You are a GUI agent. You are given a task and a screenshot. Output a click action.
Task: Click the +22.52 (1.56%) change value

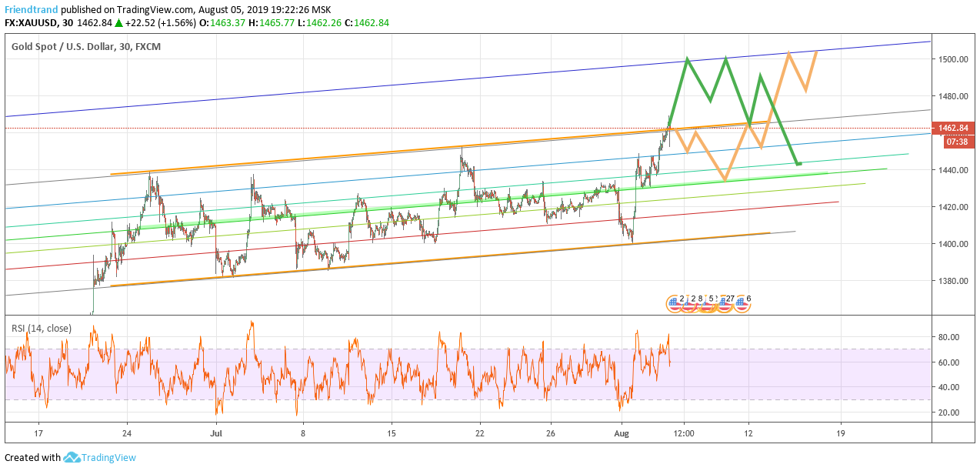point(160,23)
